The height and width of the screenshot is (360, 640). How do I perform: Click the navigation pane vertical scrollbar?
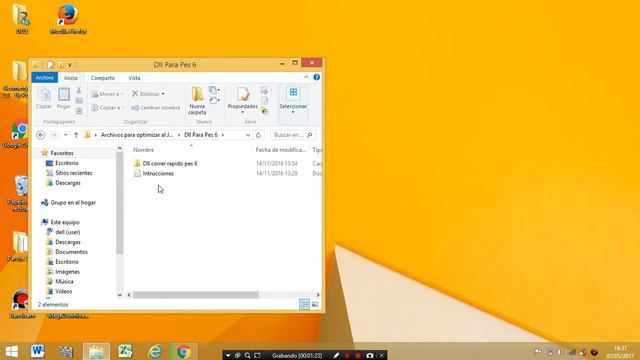click(120, 203)
